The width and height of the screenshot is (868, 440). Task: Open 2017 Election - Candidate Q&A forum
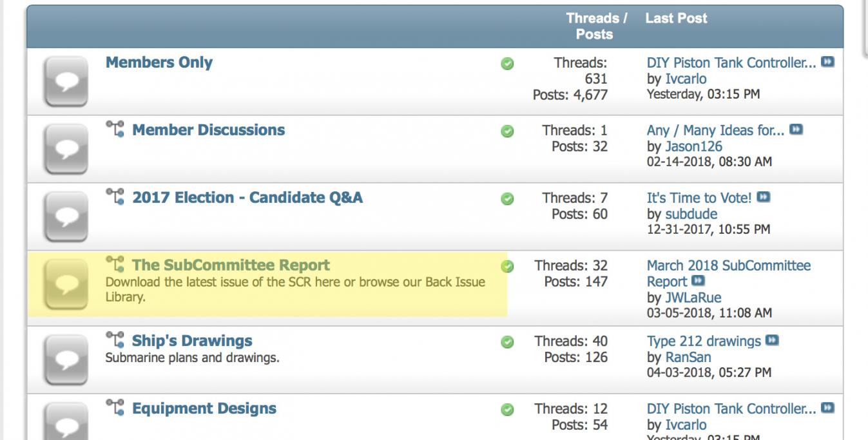click(247, 198)
